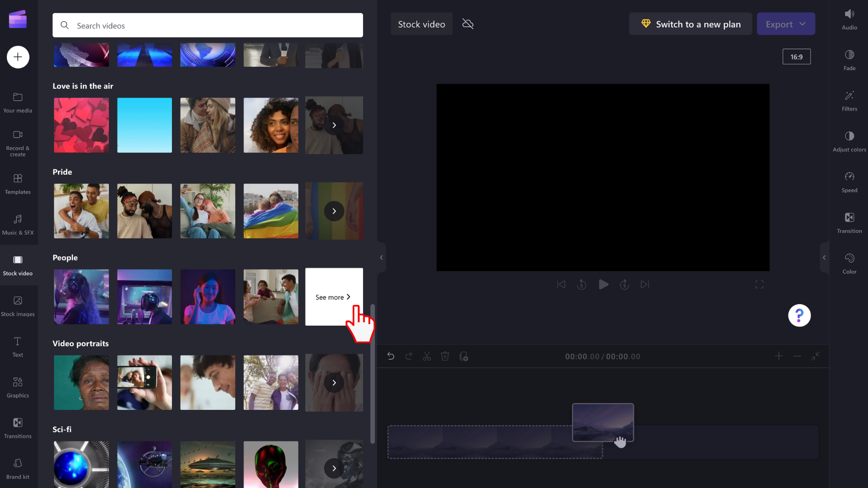Expand the People category See more
868x488 pixels.
click(333, 297)
